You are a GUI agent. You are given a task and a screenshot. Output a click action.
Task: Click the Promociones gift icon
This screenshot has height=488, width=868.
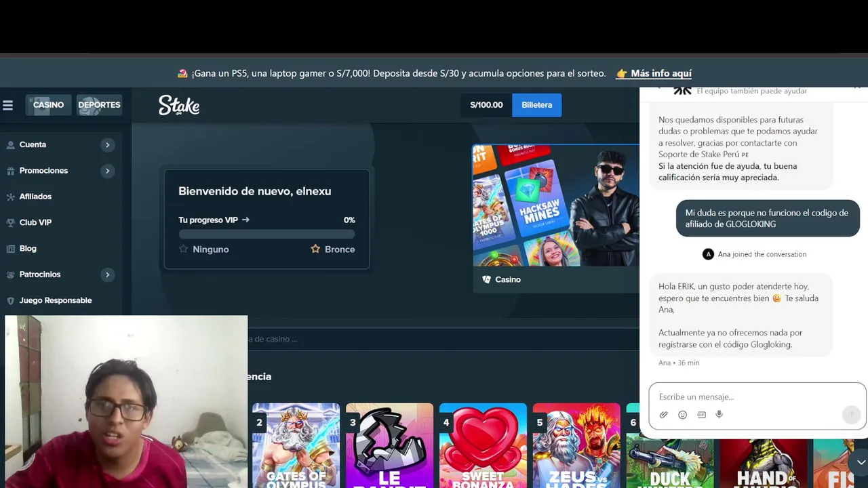click(10, 171)
